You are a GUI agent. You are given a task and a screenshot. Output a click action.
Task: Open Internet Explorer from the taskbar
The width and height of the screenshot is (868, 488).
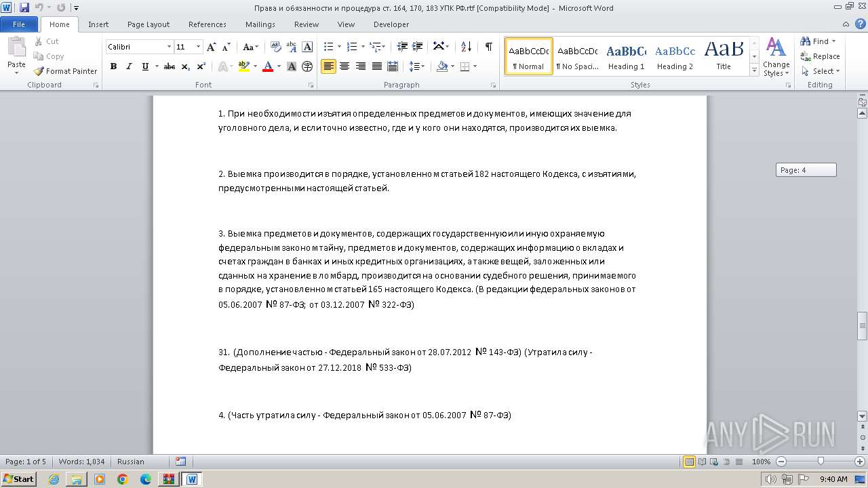[54, 479]
